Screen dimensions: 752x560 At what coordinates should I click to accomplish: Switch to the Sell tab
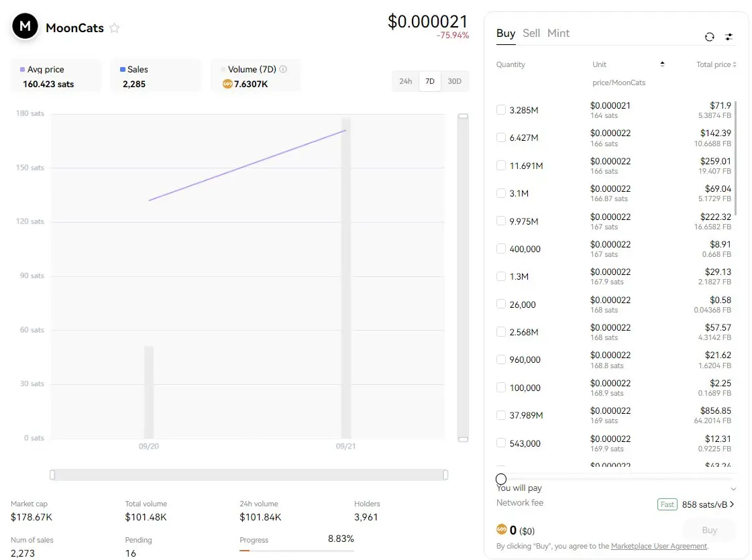pyautogui.click(x=531, y=33)
